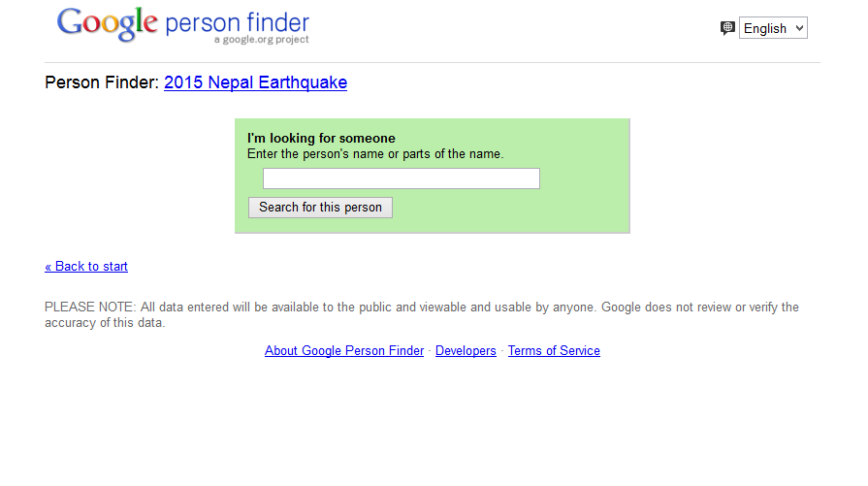Go back via "« Back to start"
The image size is (868, 486).
86,267
